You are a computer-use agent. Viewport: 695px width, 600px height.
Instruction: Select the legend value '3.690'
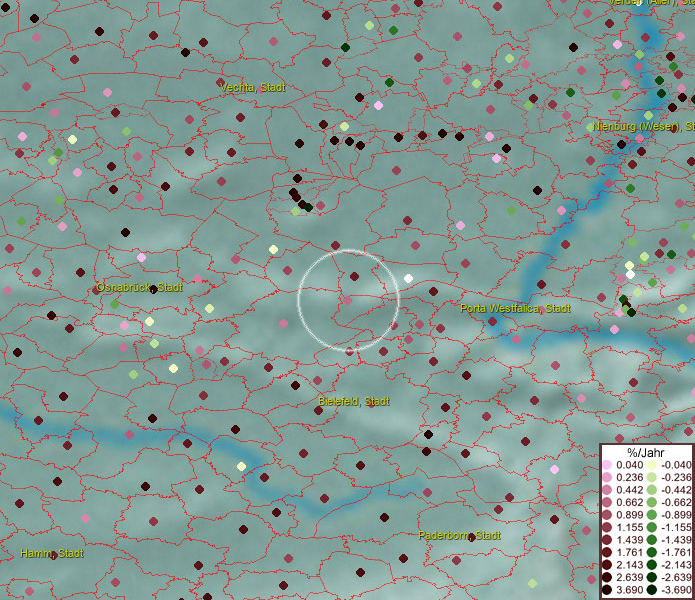click(x=629, y=590)
